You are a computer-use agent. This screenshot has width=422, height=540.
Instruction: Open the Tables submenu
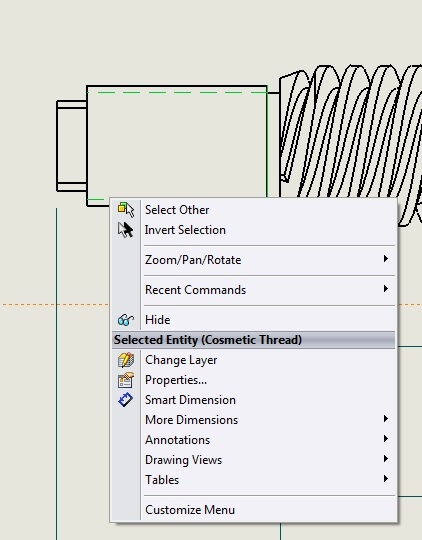253,480
